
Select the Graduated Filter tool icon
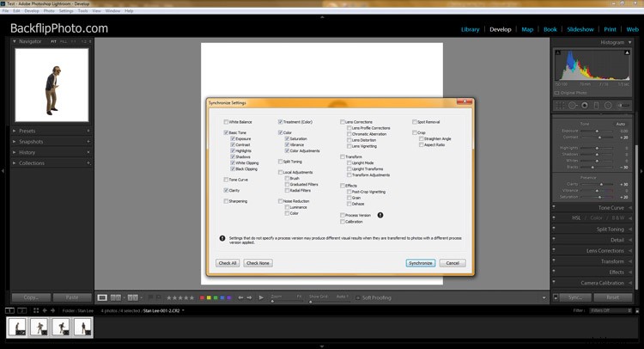597,107
